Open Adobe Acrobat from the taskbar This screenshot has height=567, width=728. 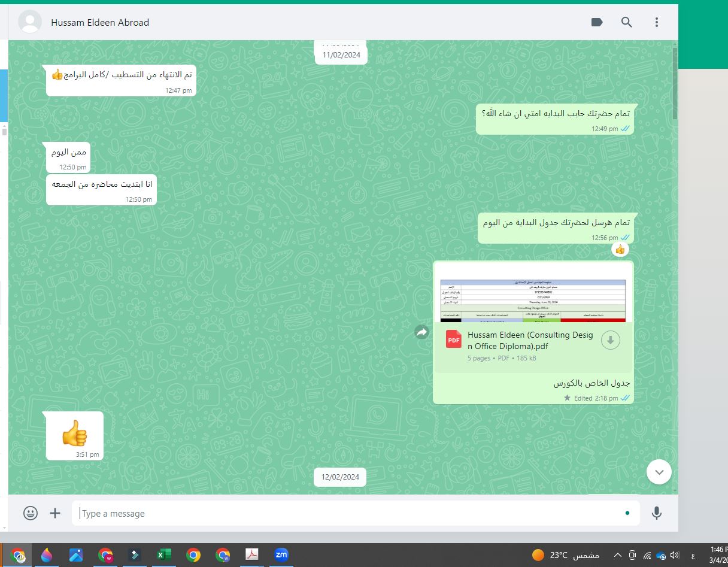click(x=252, y=555)
